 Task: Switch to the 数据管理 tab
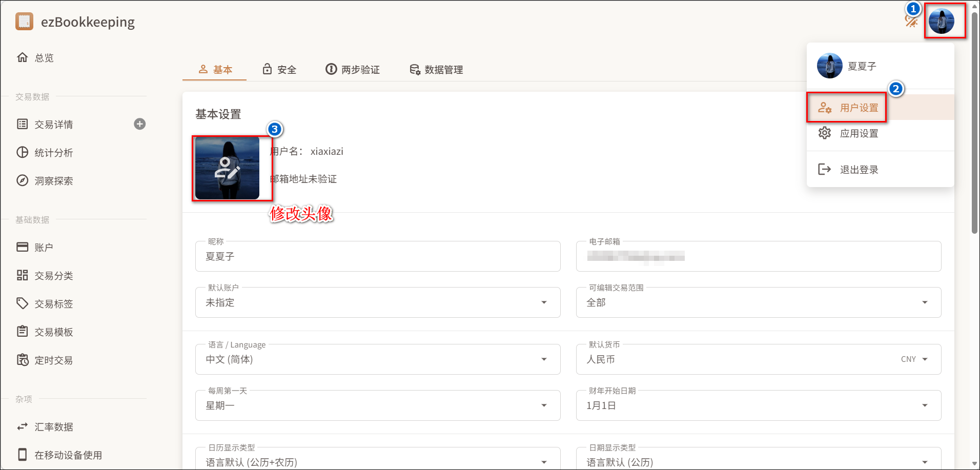click(436, 70)
